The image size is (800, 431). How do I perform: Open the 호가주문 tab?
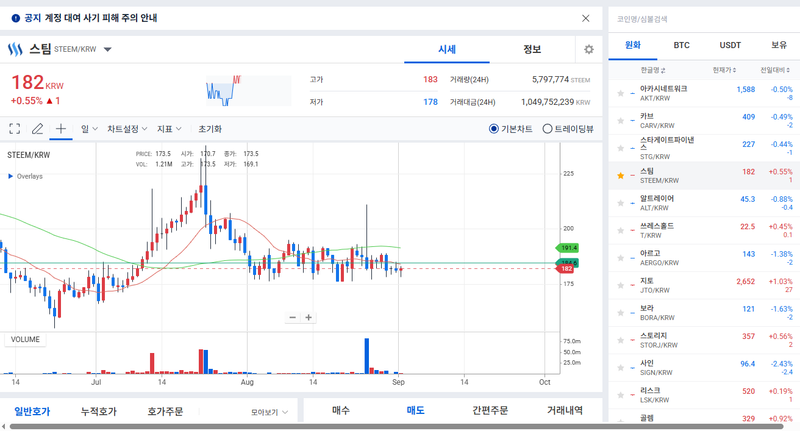pyautogui.click(x=165, y=411)
